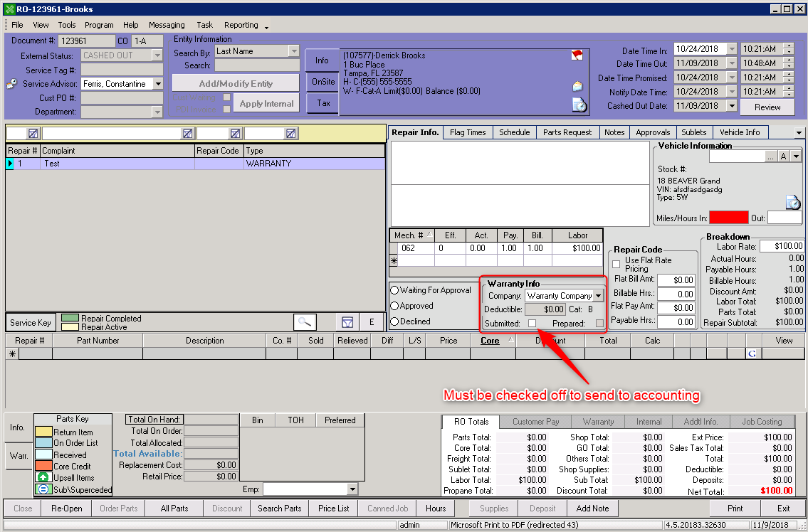Click the funnel filter icon next to Service Key
808x532 pixels.
[347, 321]
